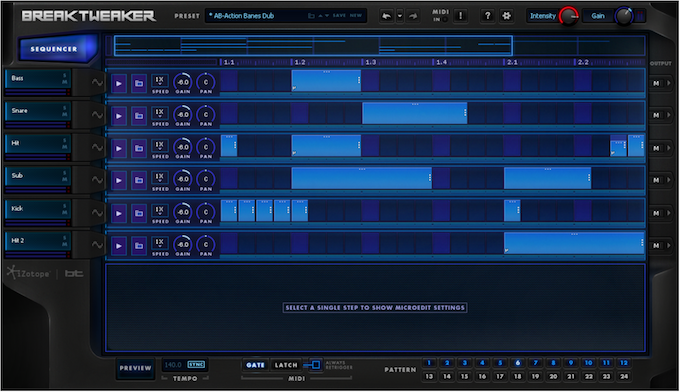This screenshot has height=392, width=680.
Task: Play the Sub track sample
Action: pyautogui.click(x=119, y=180)
